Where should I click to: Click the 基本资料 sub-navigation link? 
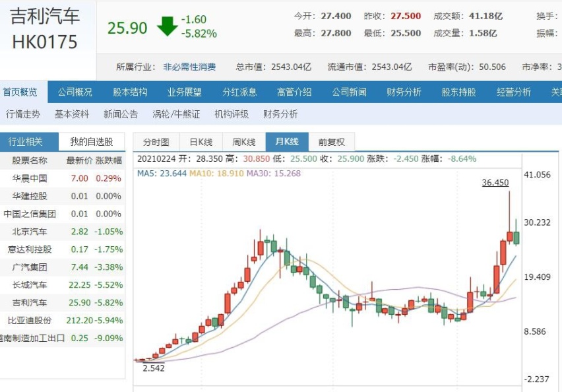[72, 114]
